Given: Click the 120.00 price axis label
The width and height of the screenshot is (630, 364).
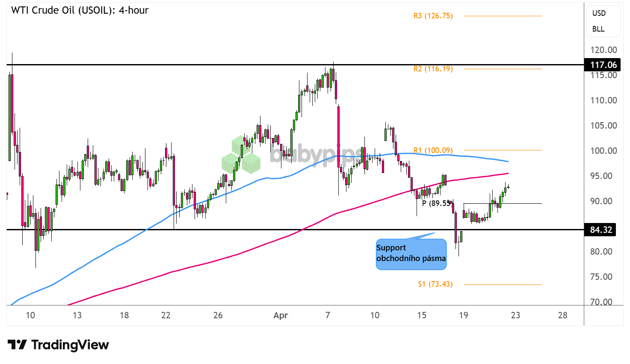Looking at the screenshot, I should [603, 50].
